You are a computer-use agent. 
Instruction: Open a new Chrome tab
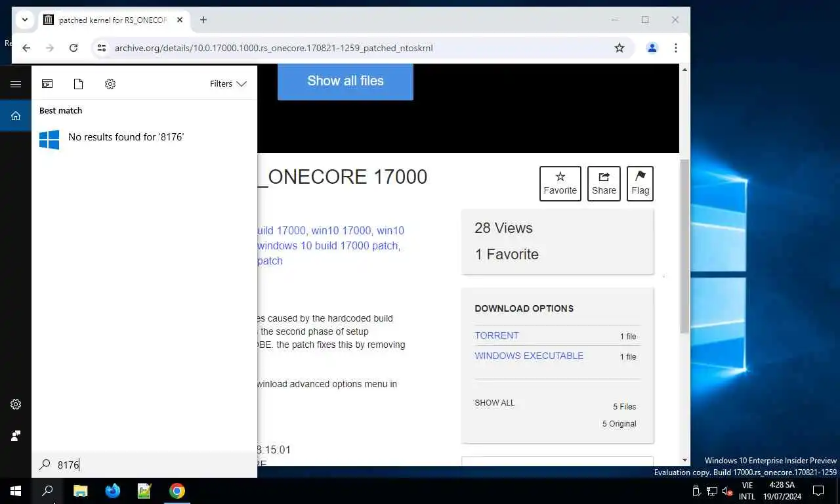[x=203, y=20]
